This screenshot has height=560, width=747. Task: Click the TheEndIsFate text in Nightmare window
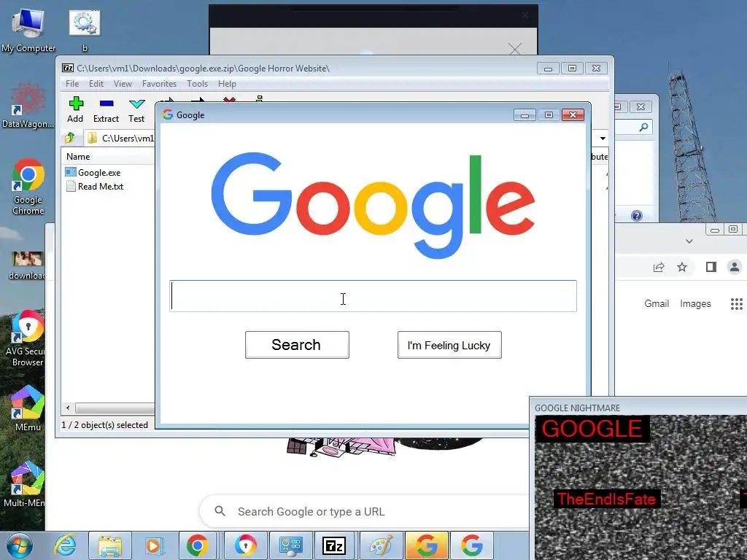click(x=606, y=499)
